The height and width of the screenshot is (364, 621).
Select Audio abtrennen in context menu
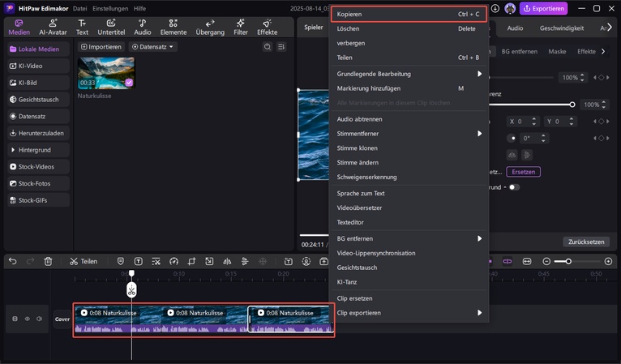tap(360, 119)
